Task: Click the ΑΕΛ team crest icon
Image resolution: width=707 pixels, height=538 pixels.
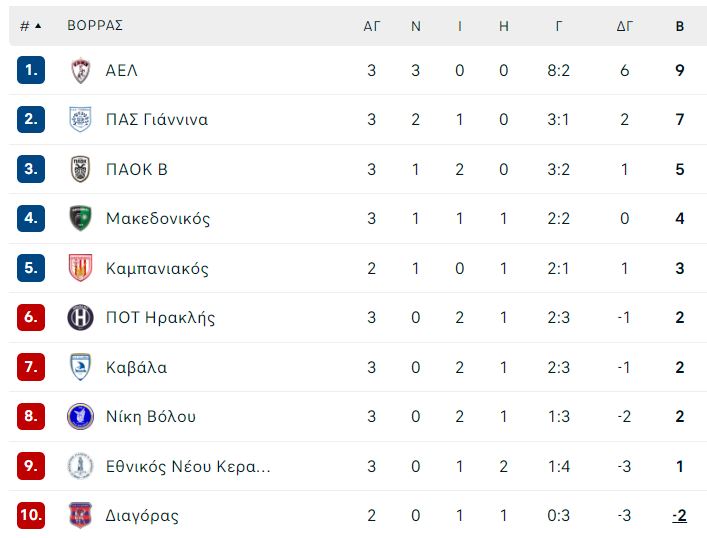Action: 81,70
